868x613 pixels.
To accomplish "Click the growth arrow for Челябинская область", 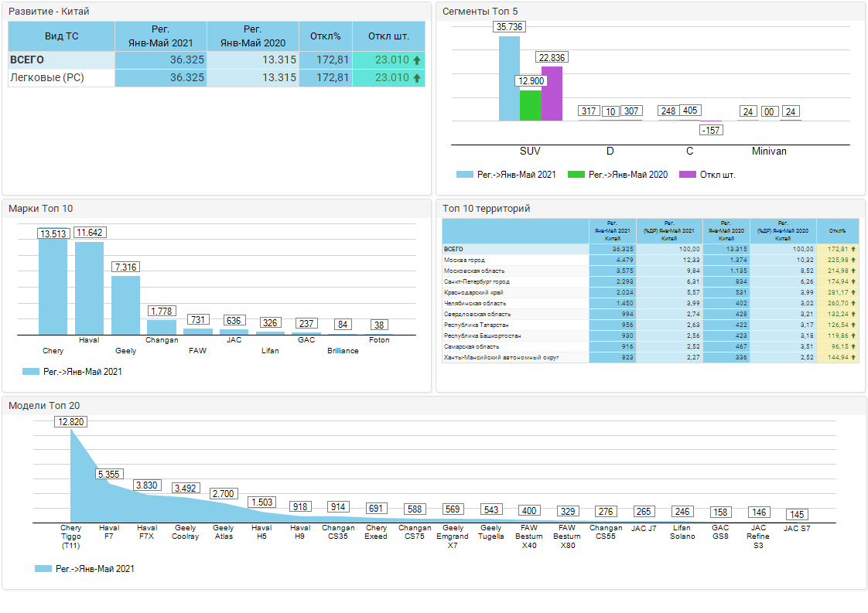I will tap(853, 304).
